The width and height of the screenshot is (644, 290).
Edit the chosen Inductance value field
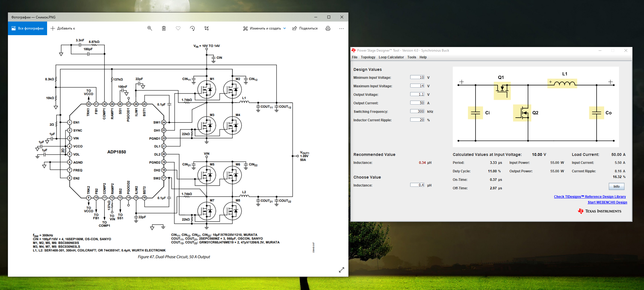pyautogui.click(x=417, y=185)
